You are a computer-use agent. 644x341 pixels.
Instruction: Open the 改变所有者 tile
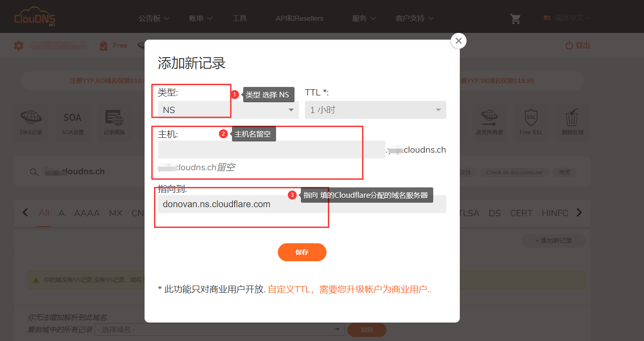click(x=490, y=122)
